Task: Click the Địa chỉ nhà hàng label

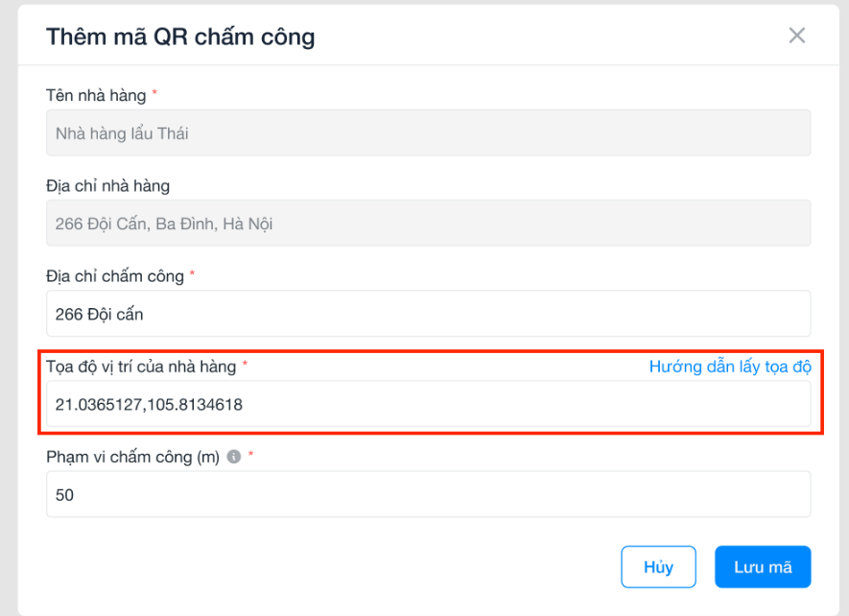Action: [107, 186]
